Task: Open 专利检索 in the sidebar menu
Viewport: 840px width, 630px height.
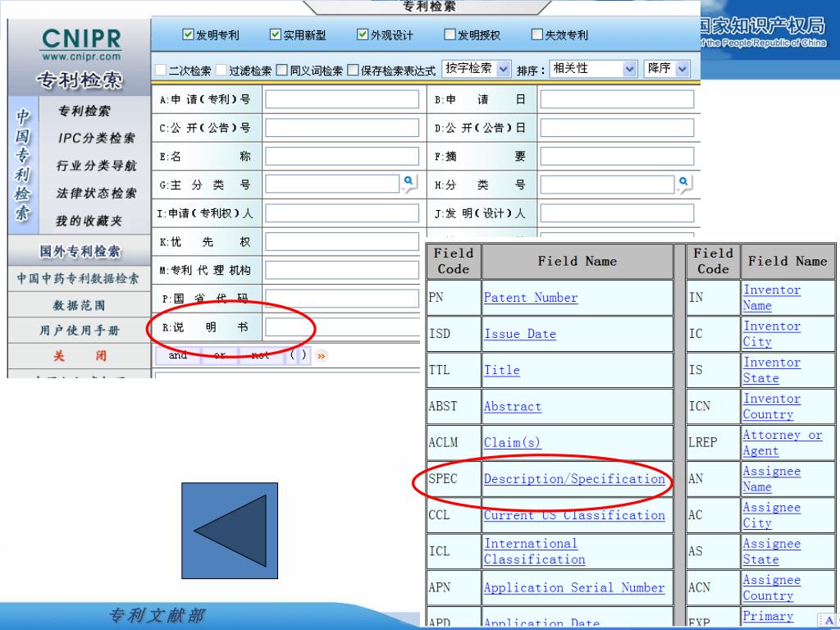Action: (x=84, y=111)
